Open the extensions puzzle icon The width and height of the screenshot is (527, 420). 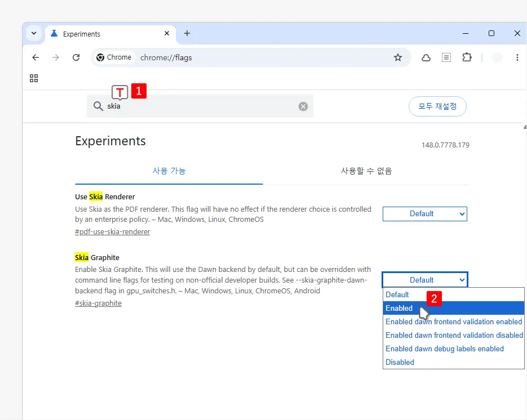467,57
